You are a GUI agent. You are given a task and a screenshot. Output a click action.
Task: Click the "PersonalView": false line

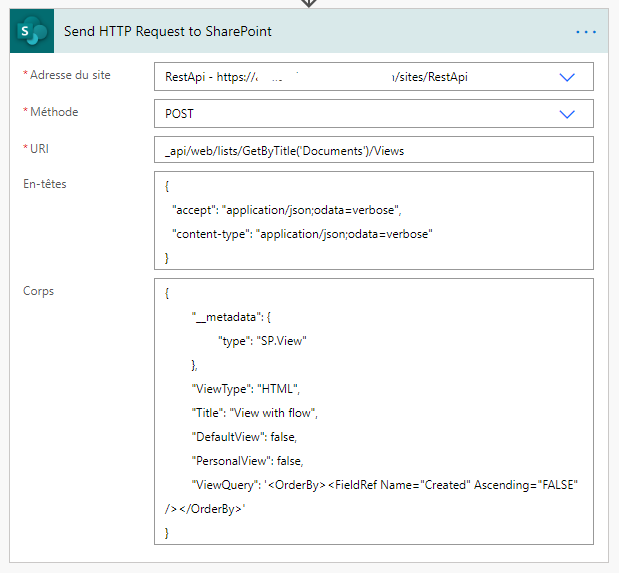(x=248, y=461)
